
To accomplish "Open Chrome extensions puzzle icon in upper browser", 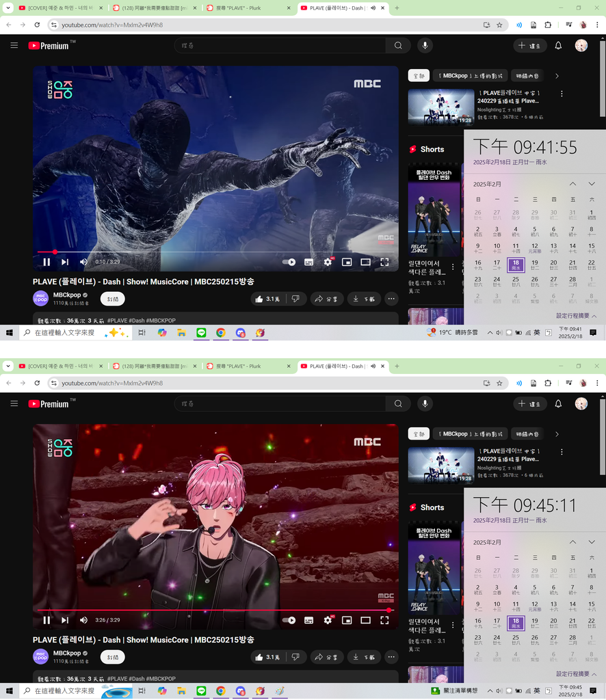I will pyautogui.click(x=548, y=25).
